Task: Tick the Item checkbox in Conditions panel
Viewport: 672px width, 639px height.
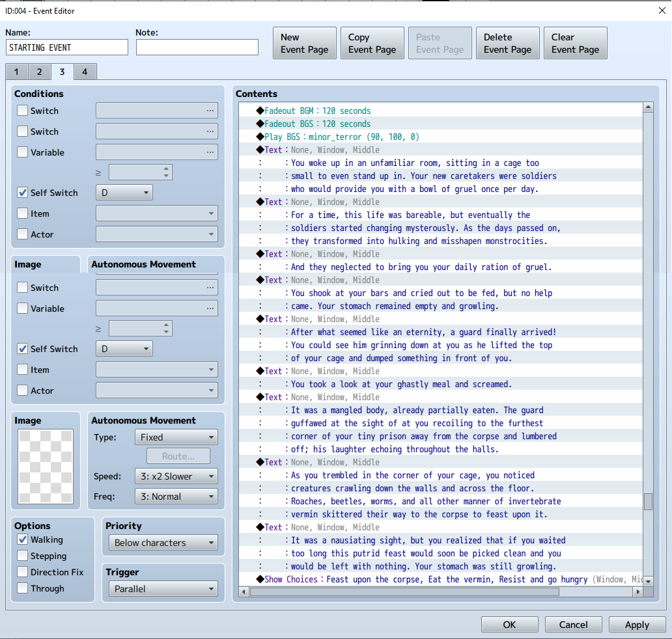Action: point(22,213)
